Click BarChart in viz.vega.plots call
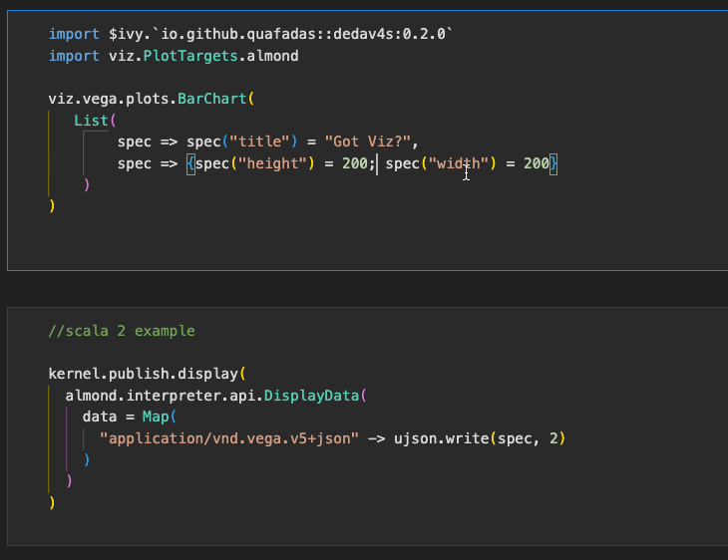The height and width of the screenshot is (560, 728). tap(211, 99)
